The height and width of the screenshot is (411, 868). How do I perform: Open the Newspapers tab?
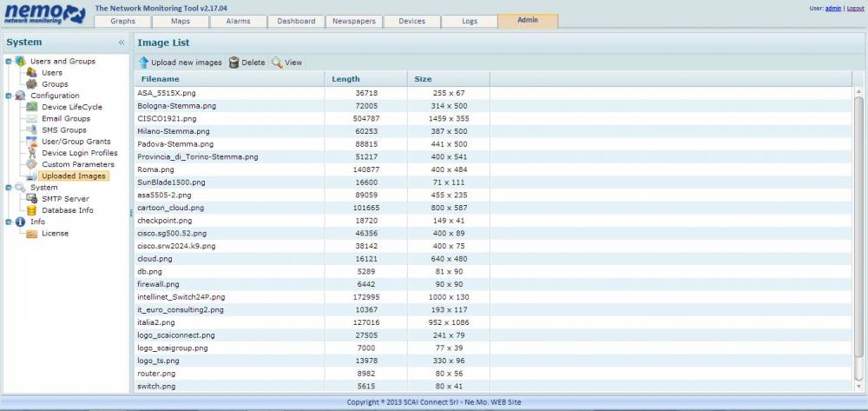point(354,21)
